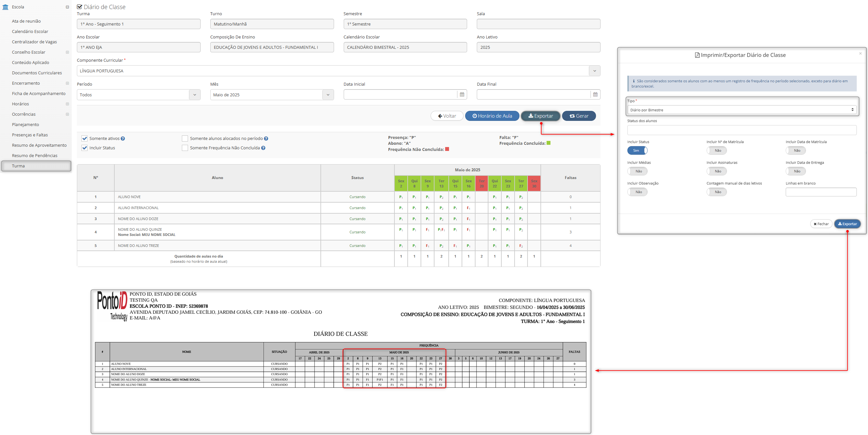The width and height of the screenshot is (868, 435).
Task: Click the Gerar button
Action: 579,116
